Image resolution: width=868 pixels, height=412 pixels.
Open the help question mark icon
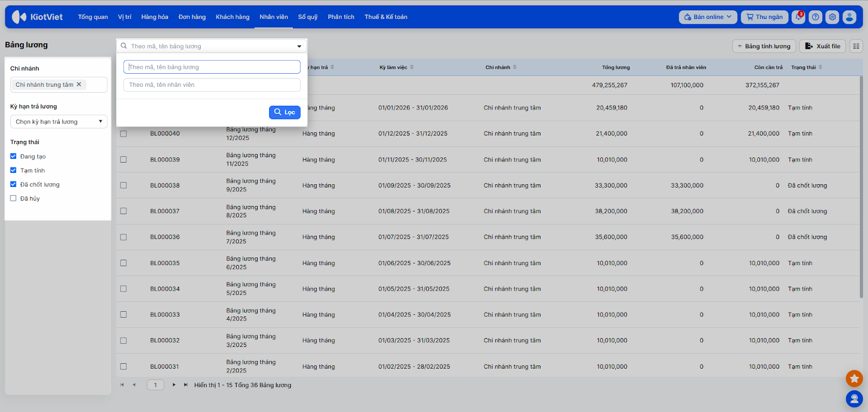click(x=815, y=17)
